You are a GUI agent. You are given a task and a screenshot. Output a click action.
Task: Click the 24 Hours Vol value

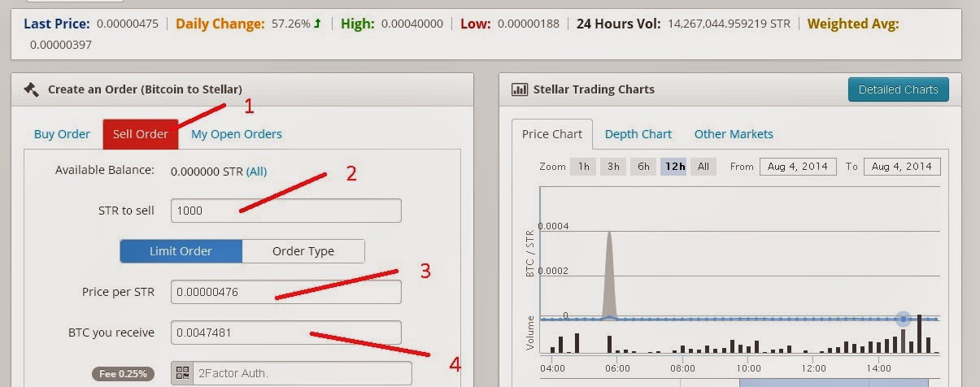[729, 24]
